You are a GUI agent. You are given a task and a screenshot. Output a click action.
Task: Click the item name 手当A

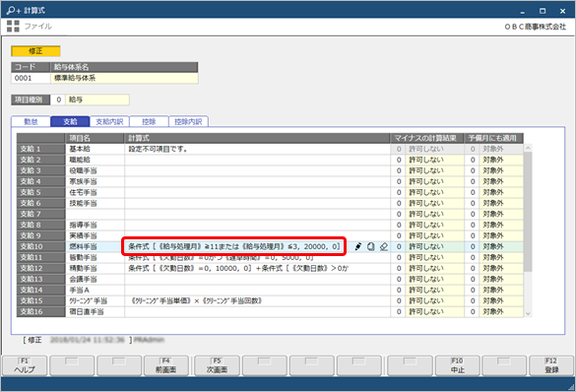[x=80, y=290]
